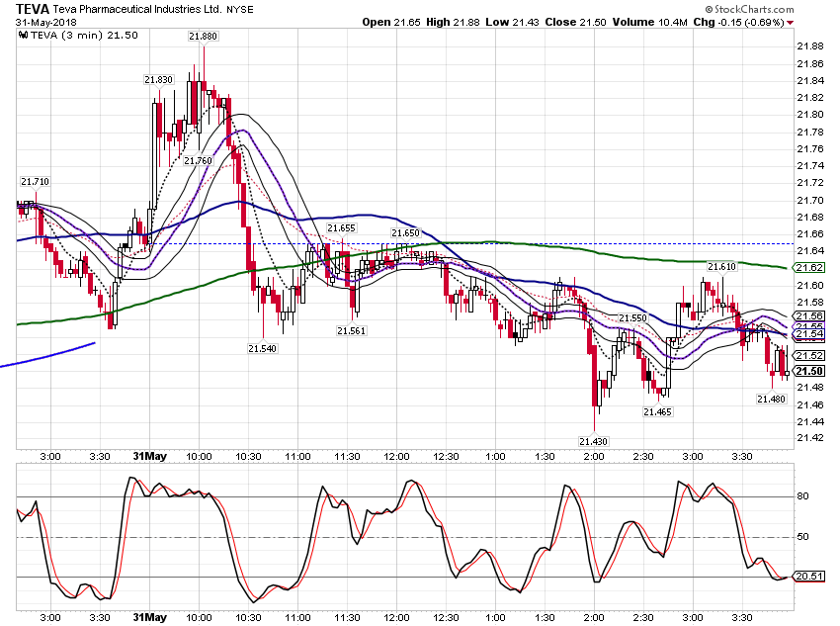The width and height of the screenshot is (840, 626).
Task: Click the 21.74 price axis tick label
Action: pyautogui.click(x=810, y=165)
